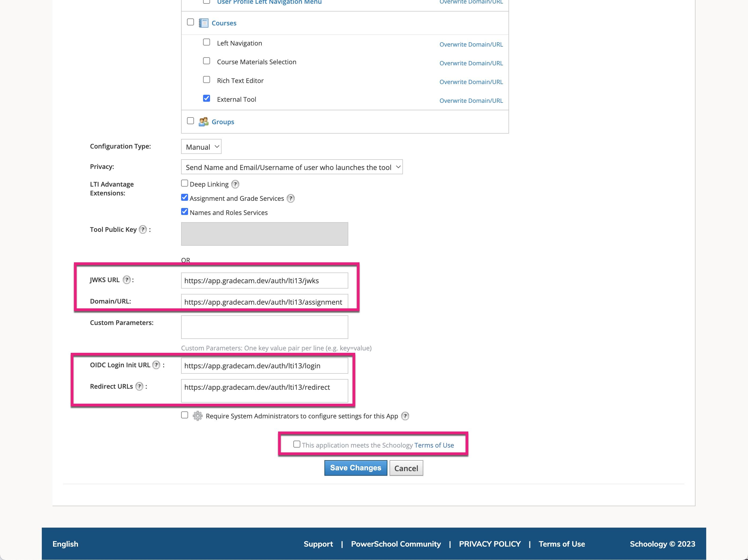Open Configuration Type dropdown set to Manual
This screenshot has height=560, width=748.
[x=201, y=147]
